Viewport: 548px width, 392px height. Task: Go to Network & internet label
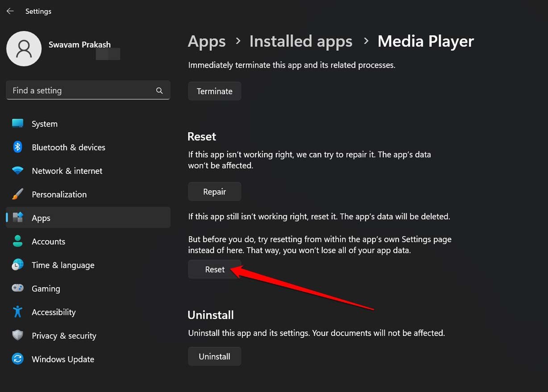(67, 171)
